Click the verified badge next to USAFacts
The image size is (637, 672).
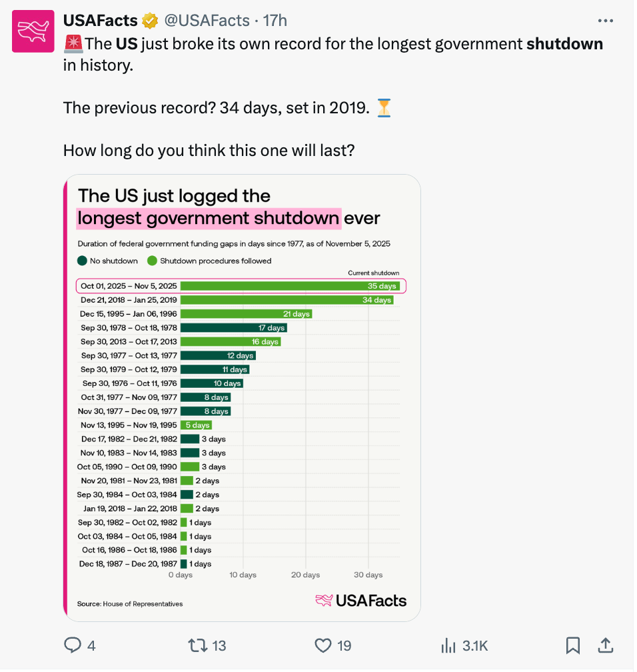[x=151, y=20]
